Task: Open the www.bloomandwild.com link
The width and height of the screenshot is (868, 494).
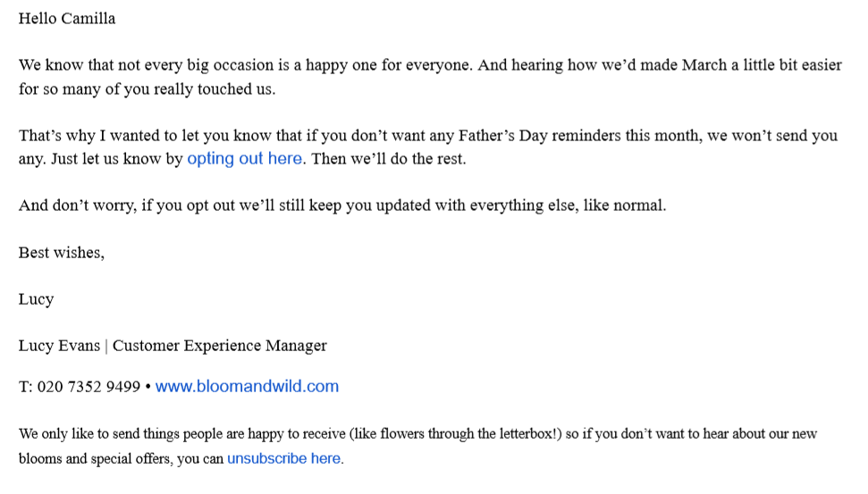Action: tap(247, 386)
